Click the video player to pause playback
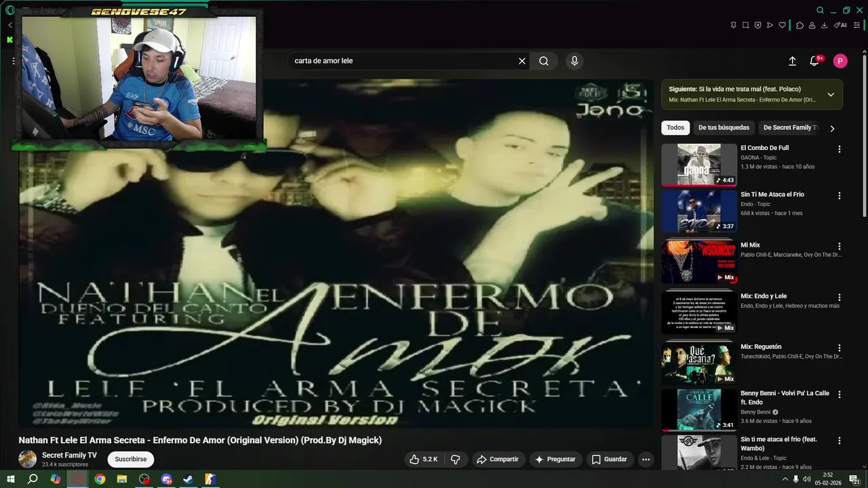Image resolution: width=868 pixels, height=488 pixels. [337, 253]
